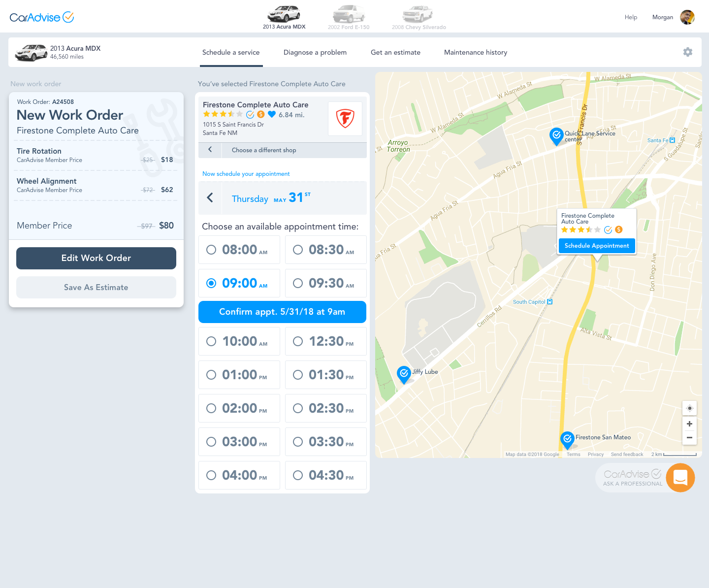This screenshot has width=709, height=588.
Task: Switch to Schedule a service tab
Action: (x=231, y=52)
